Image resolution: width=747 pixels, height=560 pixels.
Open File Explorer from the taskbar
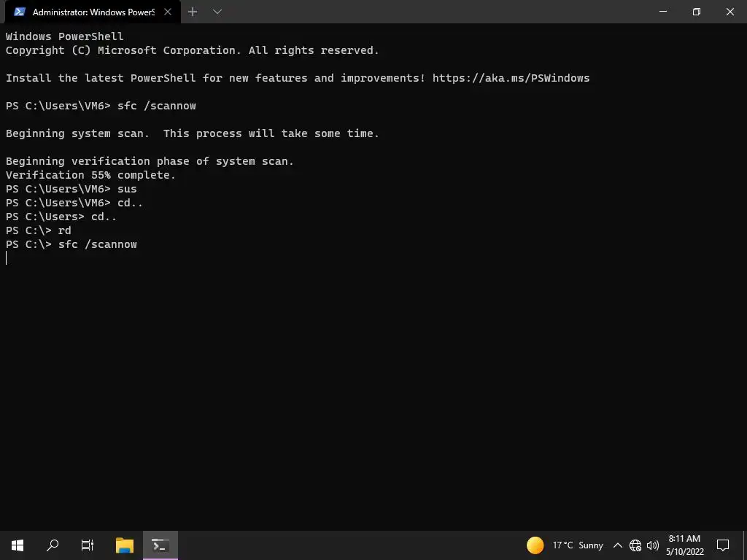click(x=125, y=545)
